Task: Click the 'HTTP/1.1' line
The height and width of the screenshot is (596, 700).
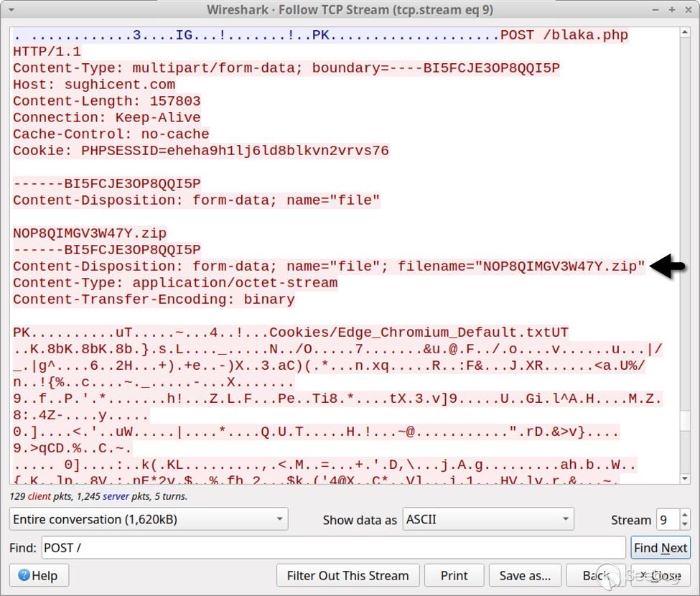Action: tap(47, 51)
